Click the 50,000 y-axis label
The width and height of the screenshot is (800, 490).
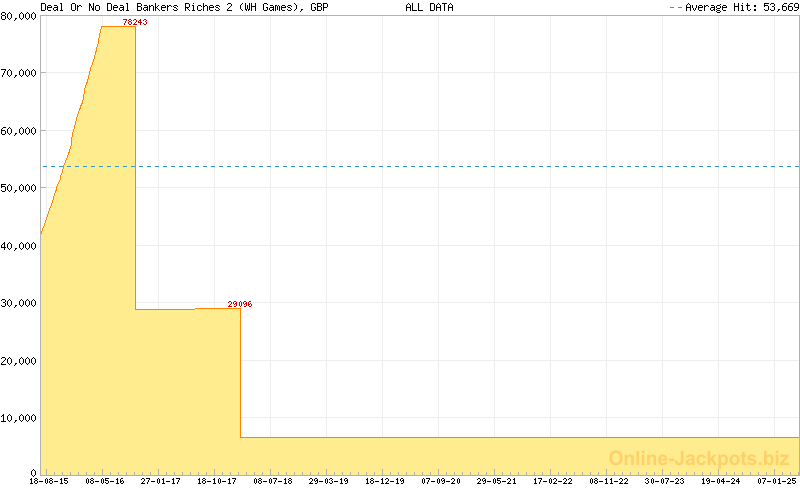19,188
